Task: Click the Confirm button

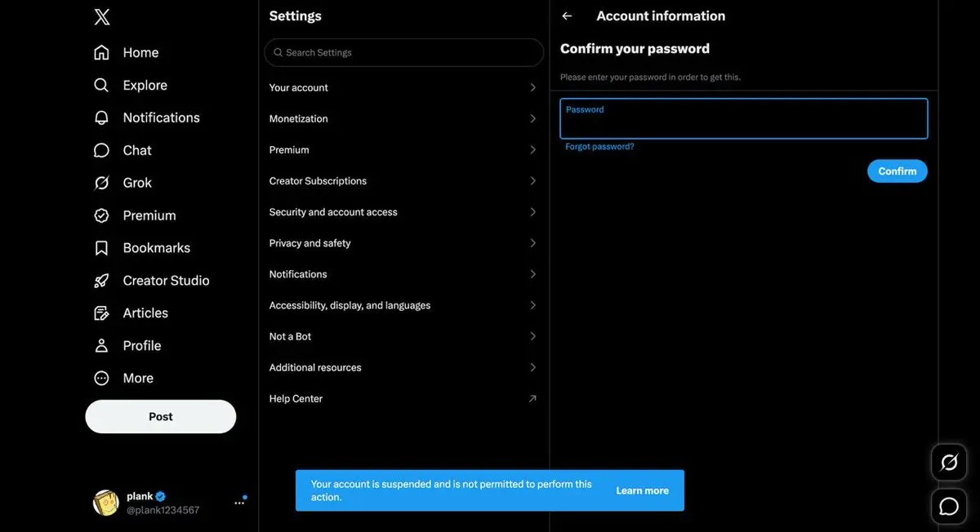Action: 898,171
